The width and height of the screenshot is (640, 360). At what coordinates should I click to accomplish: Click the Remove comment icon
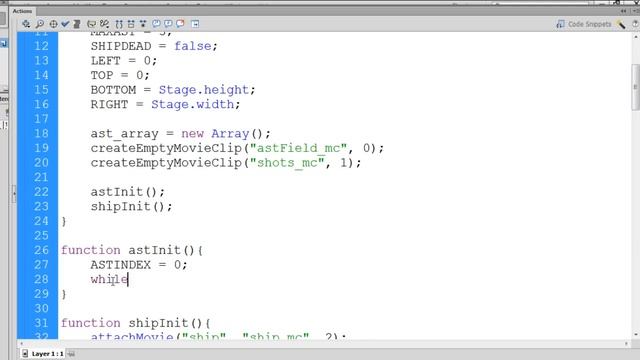click(180, 24)
